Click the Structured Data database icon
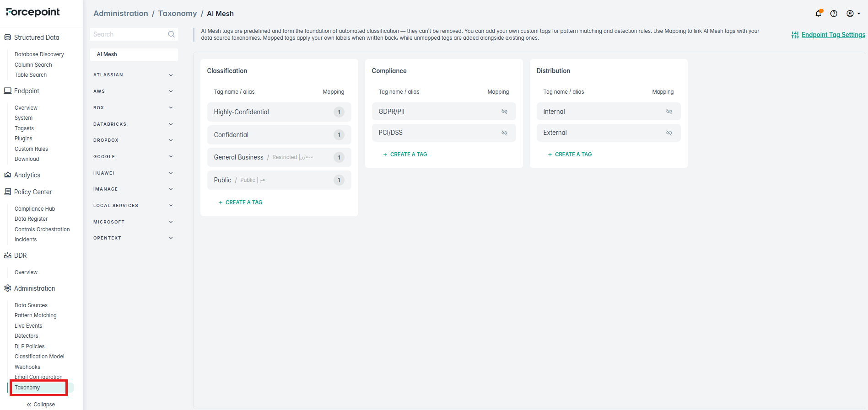The height and width of the screenshot is (410, 868). tap(8, 37)
